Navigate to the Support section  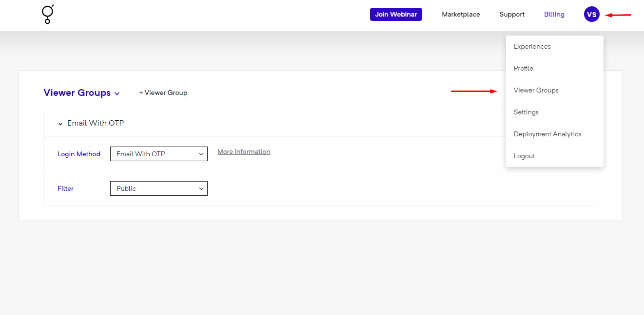pyautogui.click(x=511, y=14)
